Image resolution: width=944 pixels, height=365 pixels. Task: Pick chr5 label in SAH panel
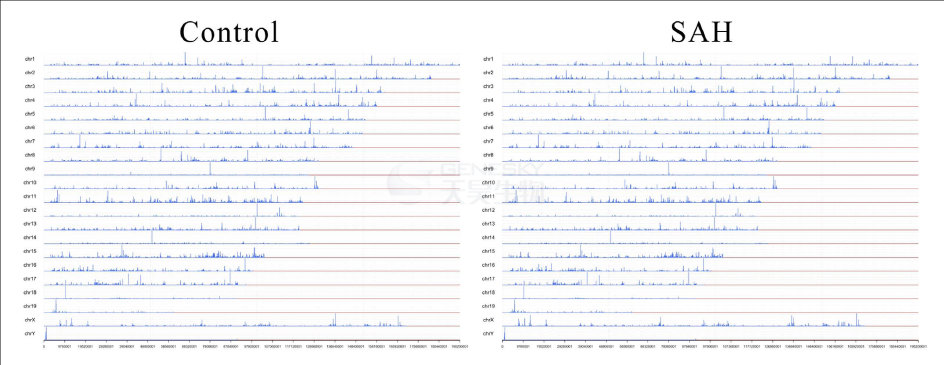[488, 114]
